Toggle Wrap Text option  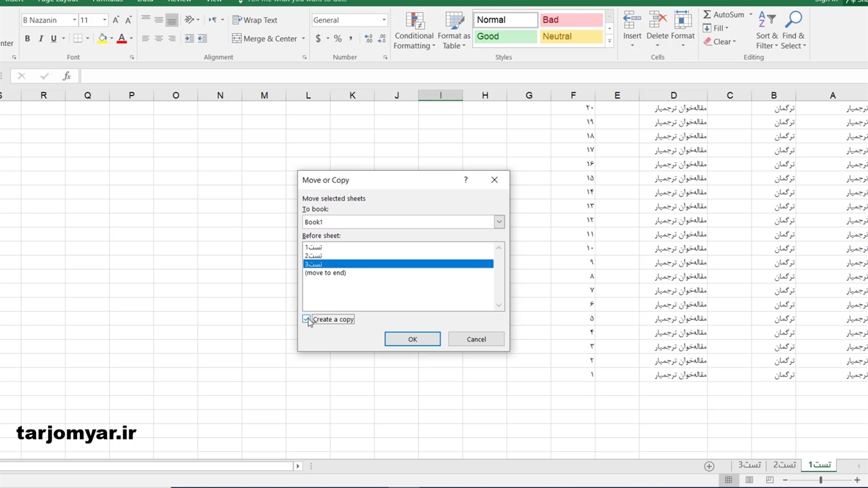[255, 20]
